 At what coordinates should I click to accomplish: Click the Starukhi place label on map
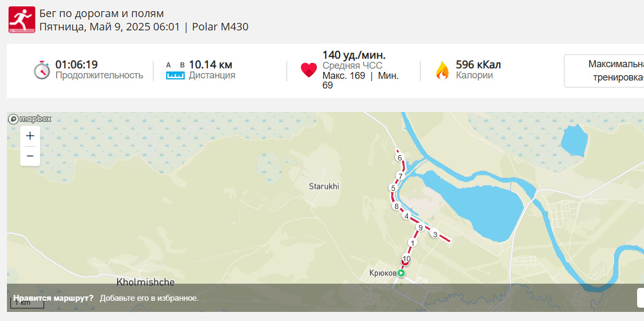pyautogui.click(x=324, y=187)
